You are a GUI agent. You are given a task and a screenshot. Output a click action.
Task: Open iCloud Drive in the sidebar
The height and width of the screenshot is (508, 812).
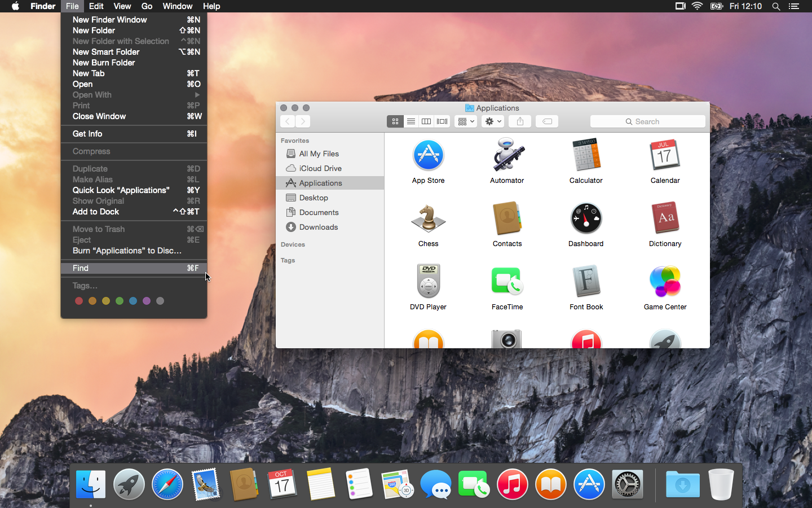coord(320,168)
